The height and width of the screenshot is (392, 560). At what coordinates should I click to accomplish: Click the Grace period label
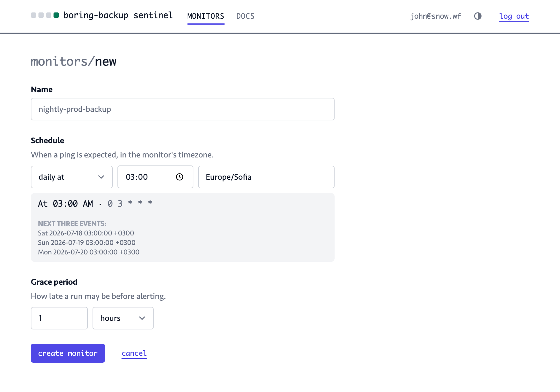(x=54, y=282)
